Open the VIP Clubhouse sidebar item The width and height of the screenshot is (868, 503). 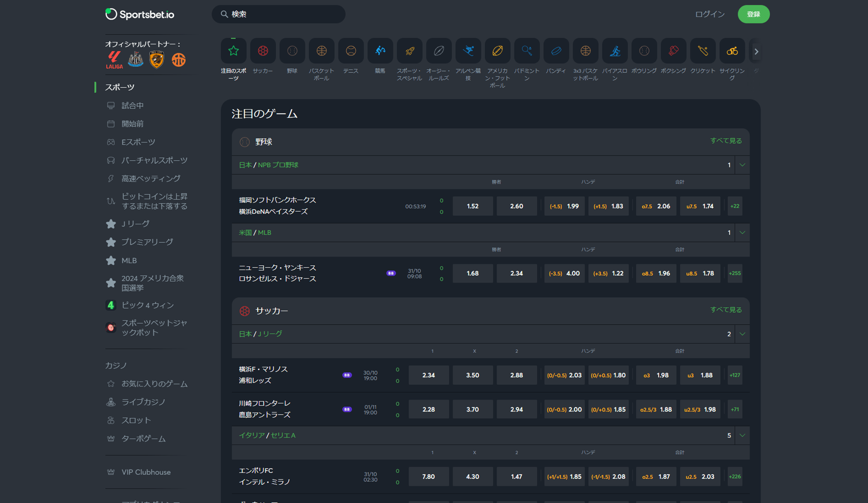click(146, 472)
